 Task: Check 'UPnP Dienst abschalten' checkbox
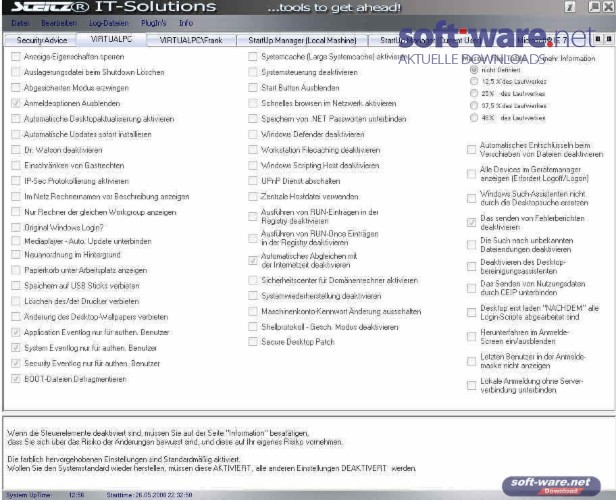(x=253, y=181)
